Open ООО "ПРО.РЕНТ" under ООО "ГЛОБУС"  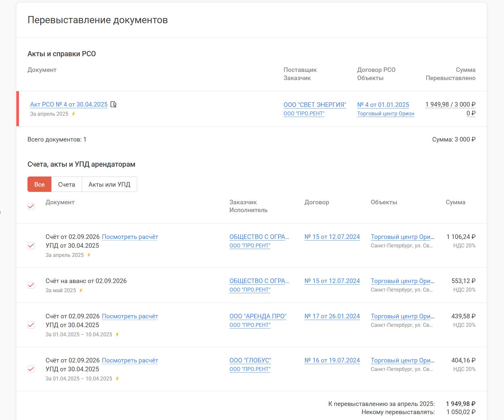pyautogui.click(x=250, y=369)
